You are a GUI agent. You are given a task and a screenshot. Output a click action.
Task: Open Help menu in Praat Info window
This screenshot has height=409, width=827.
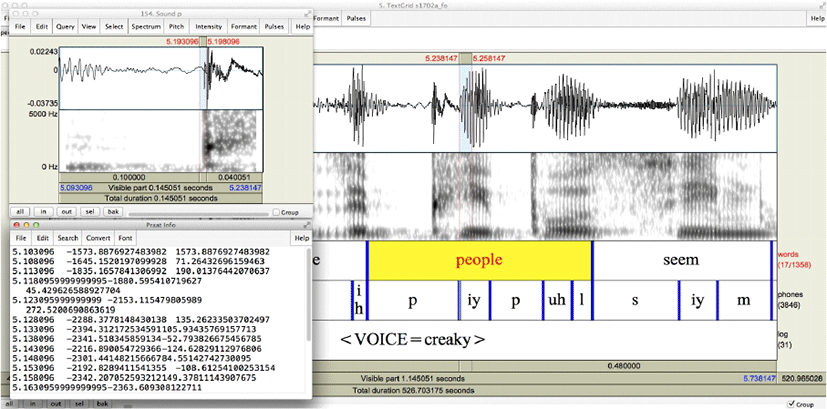[302, 238]
